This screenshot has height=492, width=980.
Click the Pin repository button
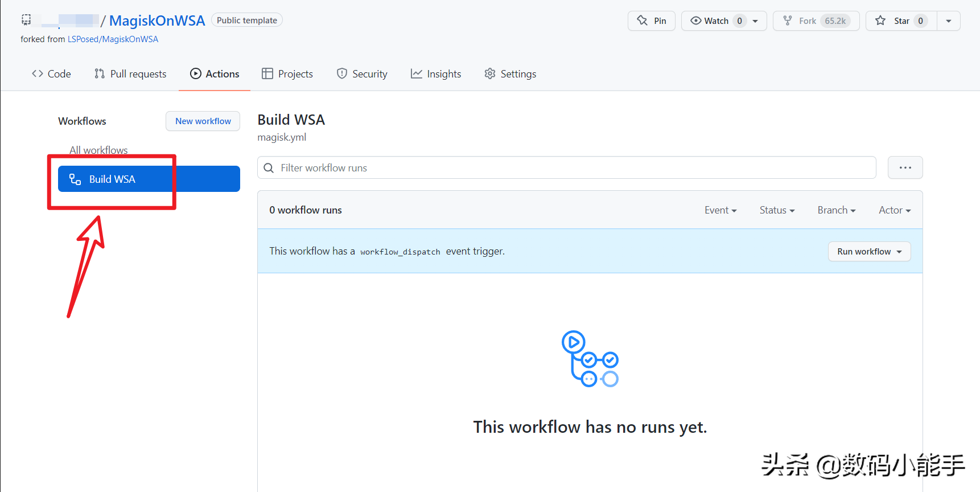point(652,21)
